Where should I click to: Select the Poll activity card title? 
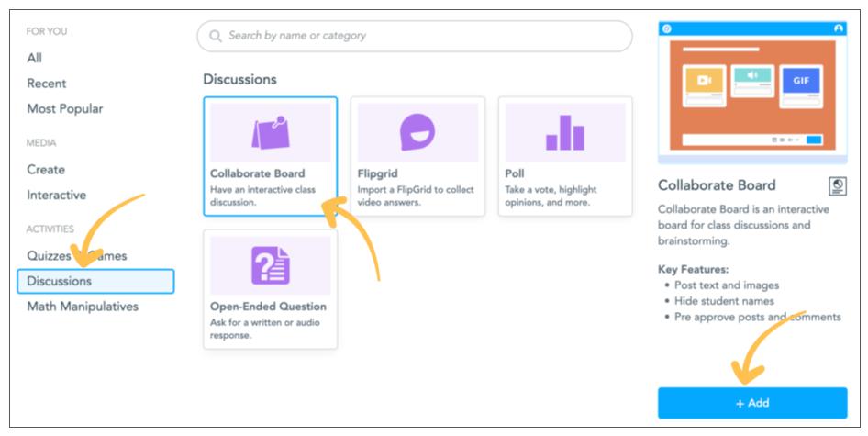[x=515, y=173]
